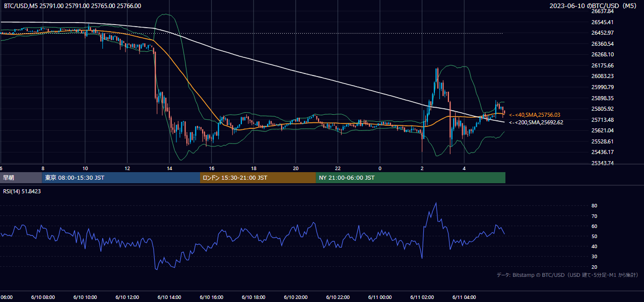Click price axis label 25621.04

point(602,130)
